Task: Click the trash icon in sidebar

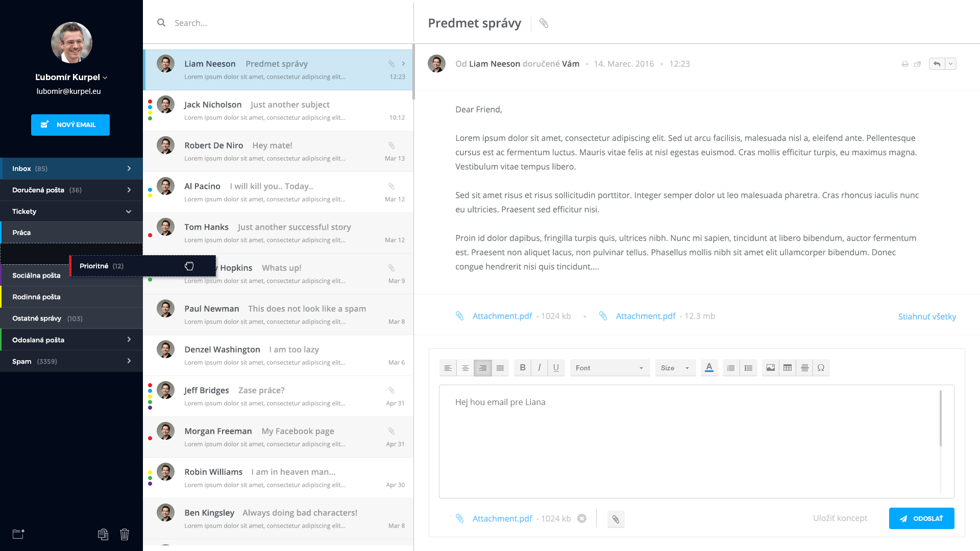Action: pos(125,534)
